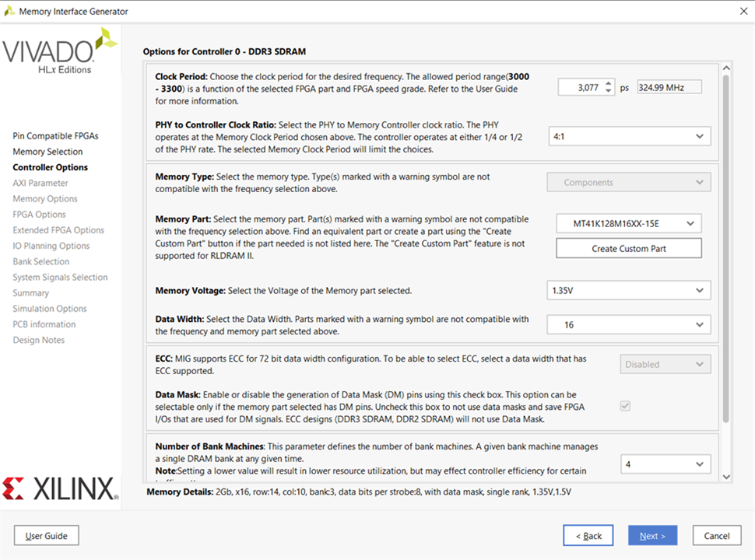This screenshot has width=755, height=560.
Task: Select System Signals Selection step
Action: (60, 278)
